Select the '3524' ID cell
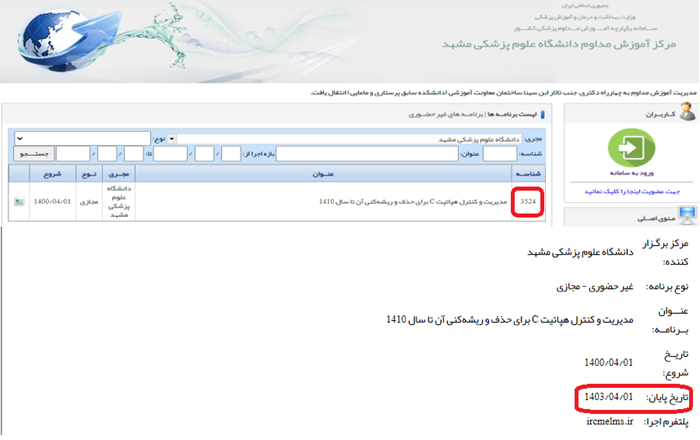The width and height of the screenshot is (700, 440). (528, 201)
